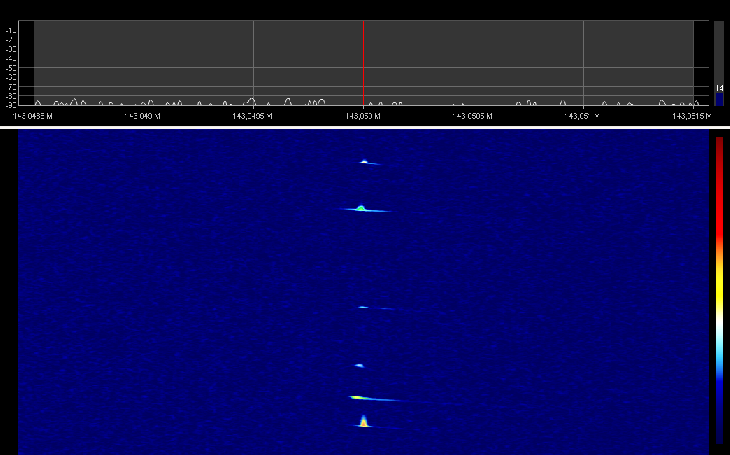This screenshot has height=455, width=730.
Task: Click the bright yellow signal at waterfall bottom
Action: tap(364, 422)
